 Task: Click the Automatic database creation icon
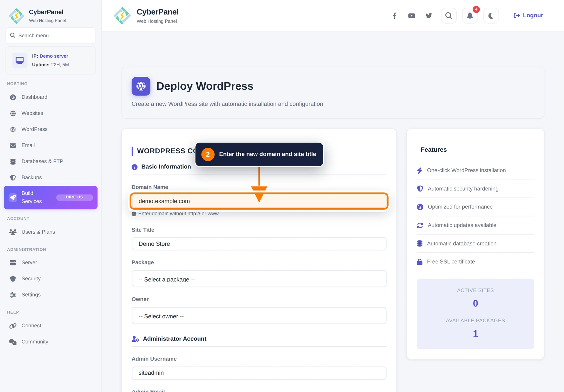coord(419,244)
